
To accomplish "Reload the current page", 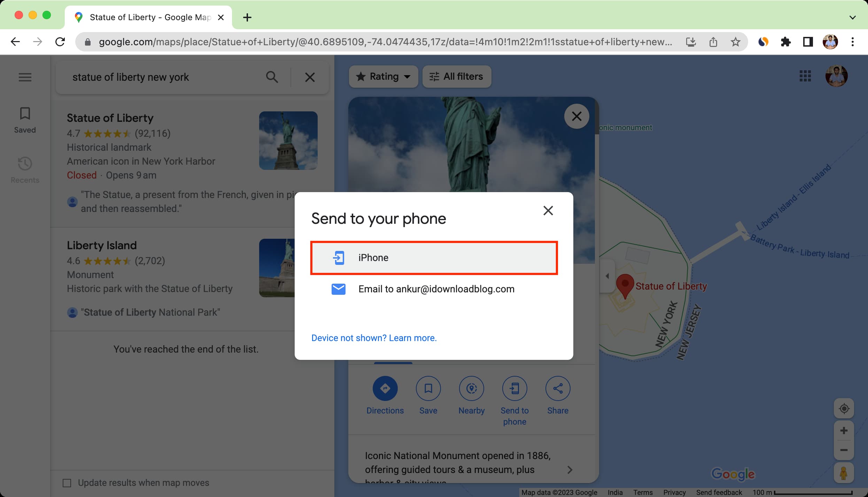I will (60, 42).
